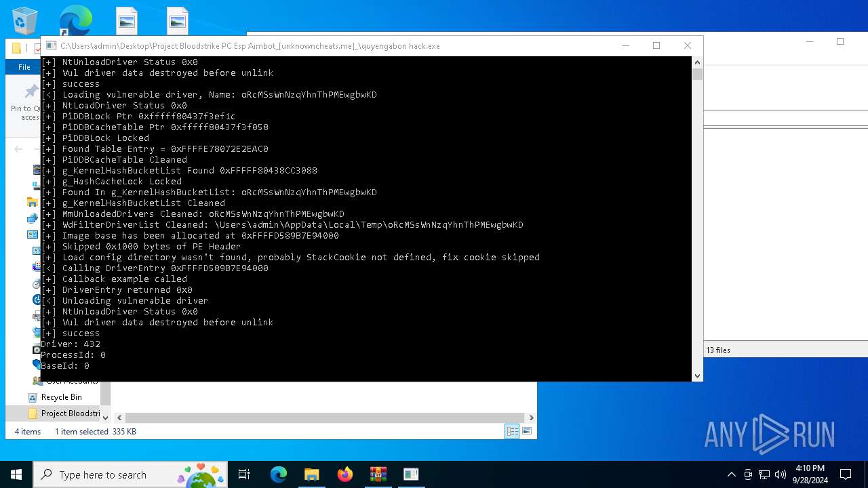Click the console vertical scrollbar thumb
Image resolution: width=868 pixels, height=488 pixels.
coord(697,74)
